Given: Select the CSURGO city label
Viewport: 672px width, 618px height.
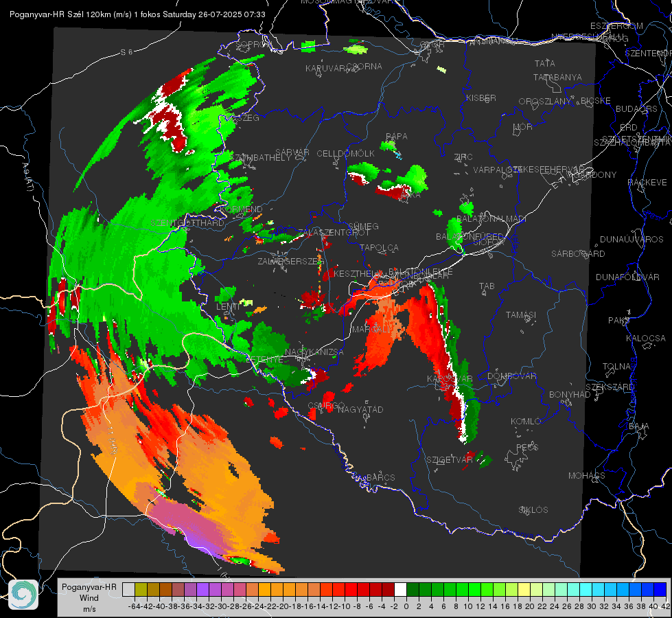Looking at the screenshot, I should coord(327,406).
